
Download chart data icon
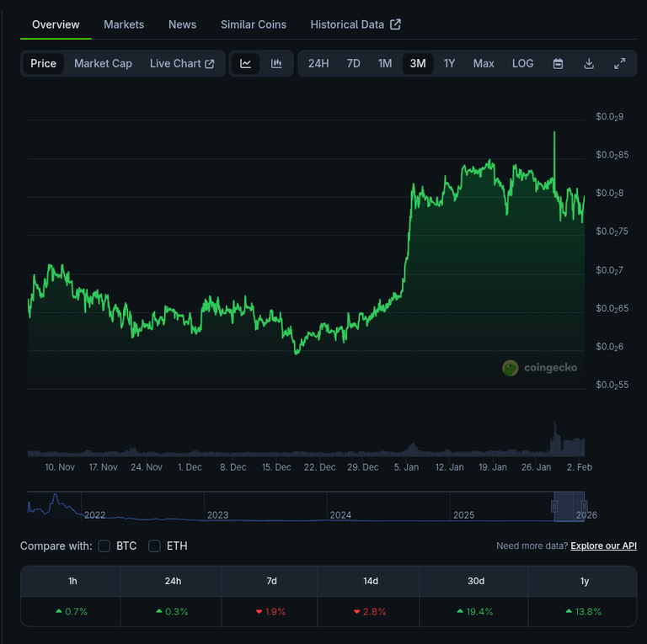589,64
